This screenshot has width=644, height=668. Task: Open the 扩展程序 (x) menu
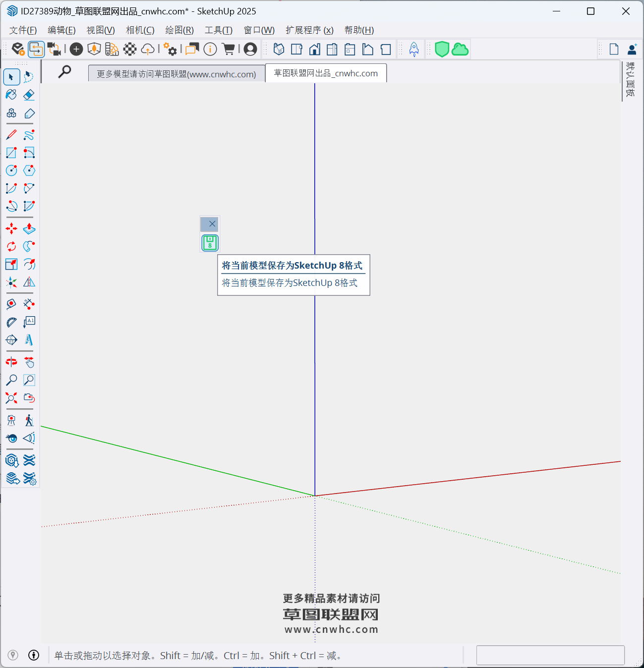pos(309,30)
